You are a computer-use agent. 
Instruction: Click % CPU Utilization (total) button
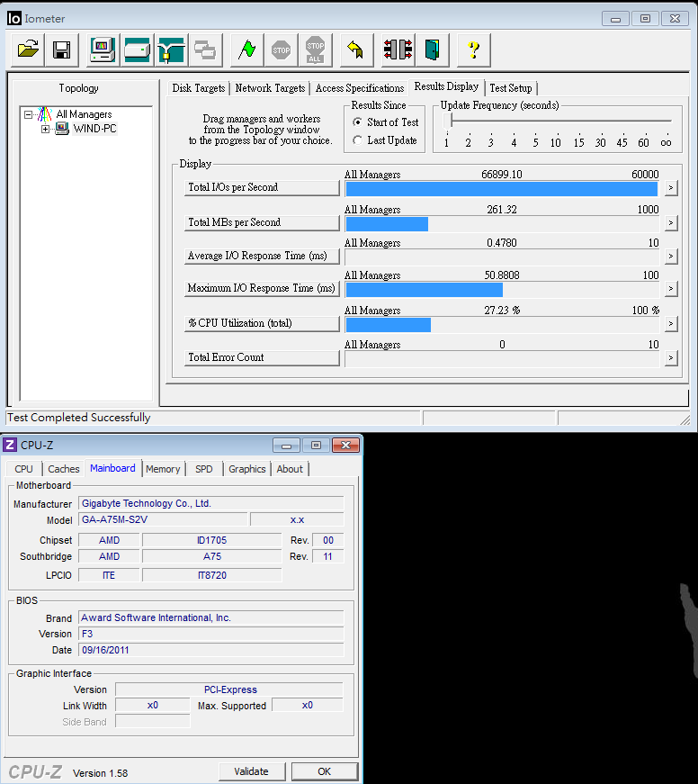[x=262, y=323]
